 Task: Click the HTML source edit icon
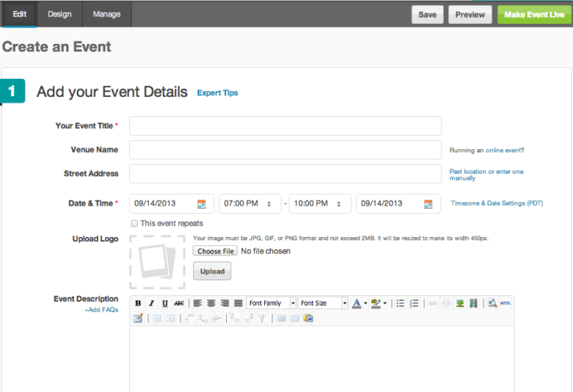pyautogui.click(x=506, y=303)
